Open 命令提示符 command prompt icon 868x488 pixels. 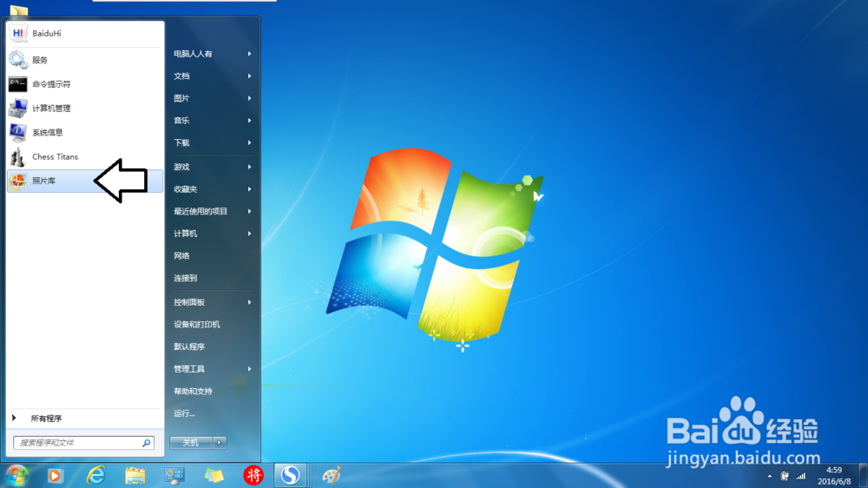pos(17,84)
